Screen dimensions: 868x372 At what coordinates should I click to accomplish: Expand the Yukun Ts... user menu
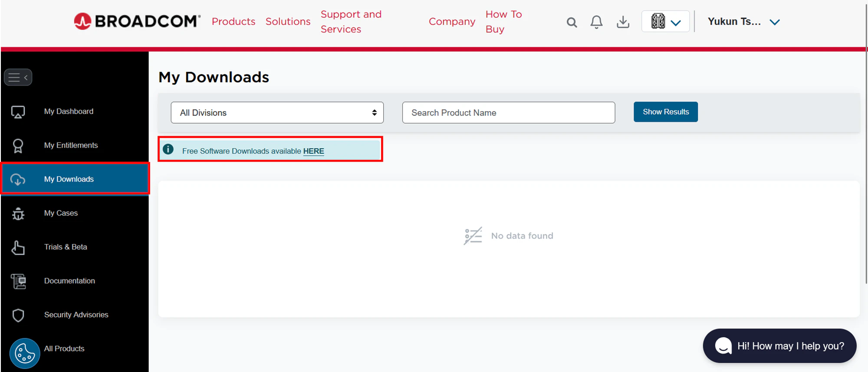coord(743,22)
